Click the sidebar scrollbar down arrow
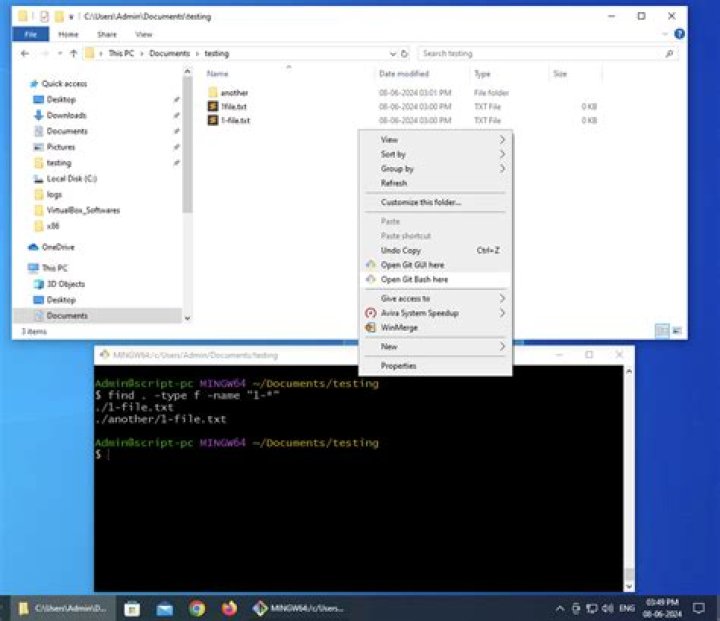Image resolution: width=720 pixels, height=621 pixels. click(x=187, y=318)
